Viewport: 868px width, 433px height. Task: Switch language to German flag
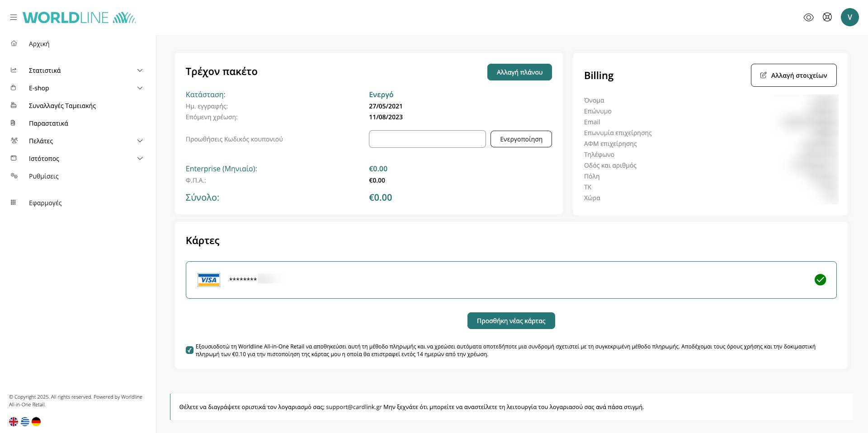tap(36, 422)
